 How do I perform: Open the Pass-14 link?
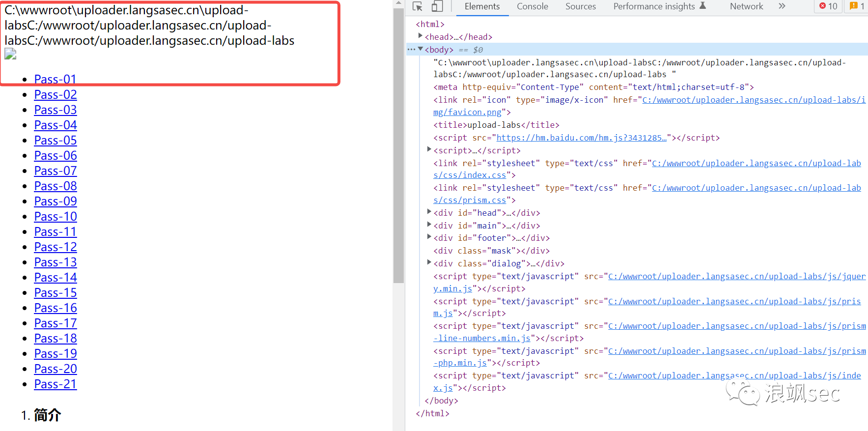[x=56, y=277]
